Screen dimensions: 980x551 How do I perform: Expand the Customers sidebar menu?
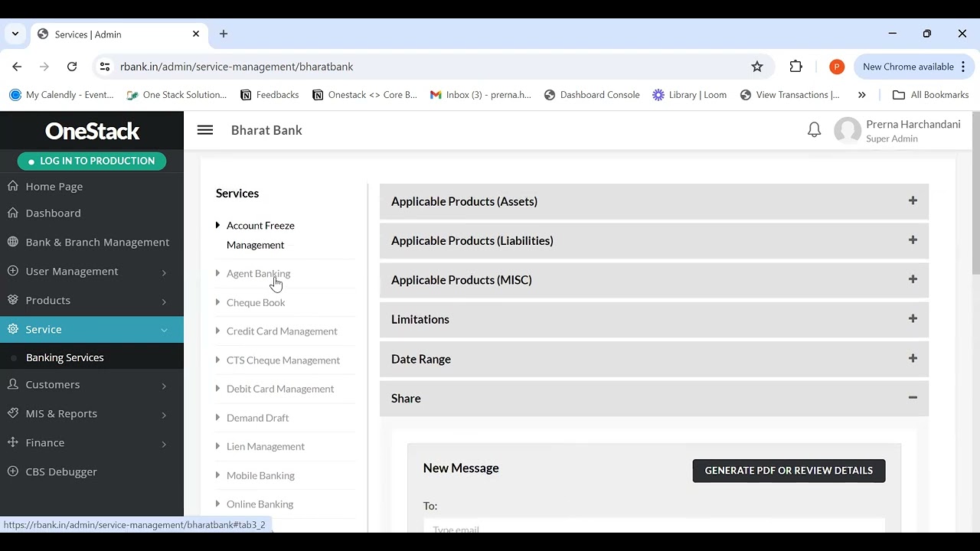coord(92,384)
